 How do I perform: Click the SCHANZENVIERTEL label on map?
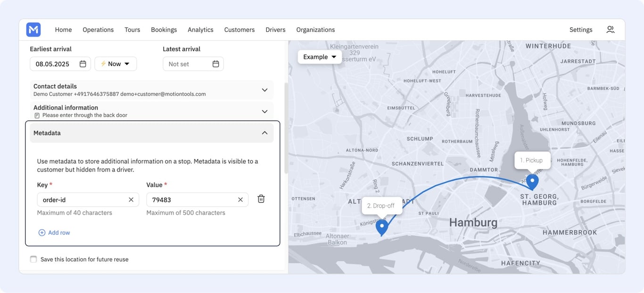[418, 163]
